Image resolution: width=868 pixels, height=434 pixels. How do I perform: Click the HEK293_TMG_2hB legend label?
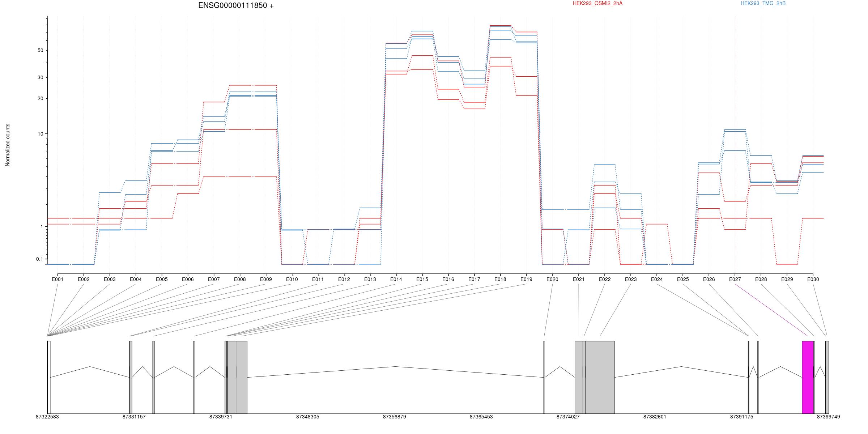[x=763, y=3]
